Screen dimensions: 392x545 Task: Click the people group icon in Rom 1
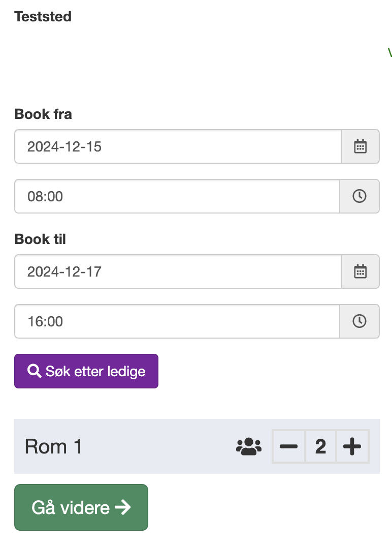tap(249, 447)
